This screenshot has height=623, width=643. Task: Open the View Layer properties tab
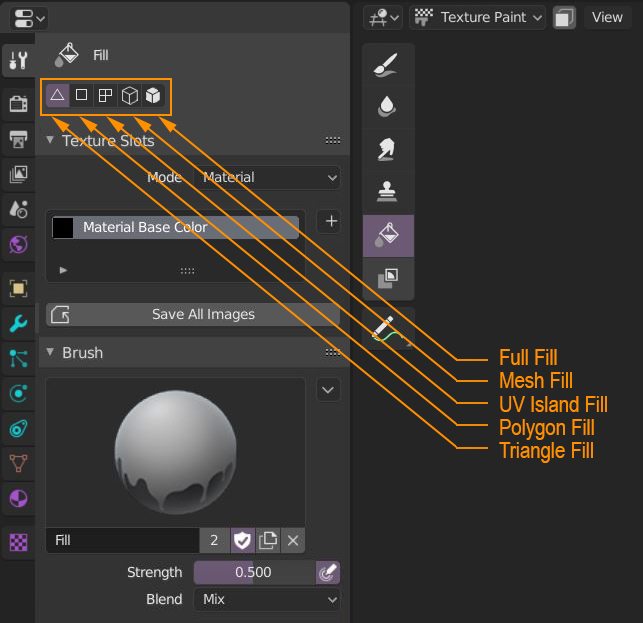[18, 174]
